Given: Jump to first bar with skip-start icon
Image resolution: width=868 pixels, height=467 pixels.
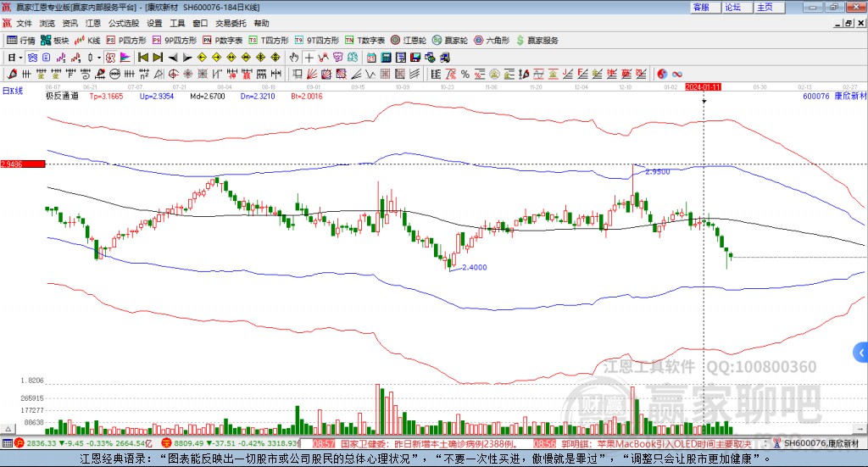Looking at the screenshot, I should [x=142, y=58].
